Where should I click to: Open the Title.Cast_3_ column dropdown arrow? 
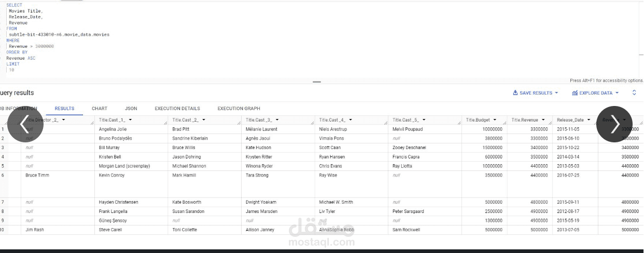tap(277, 120)
